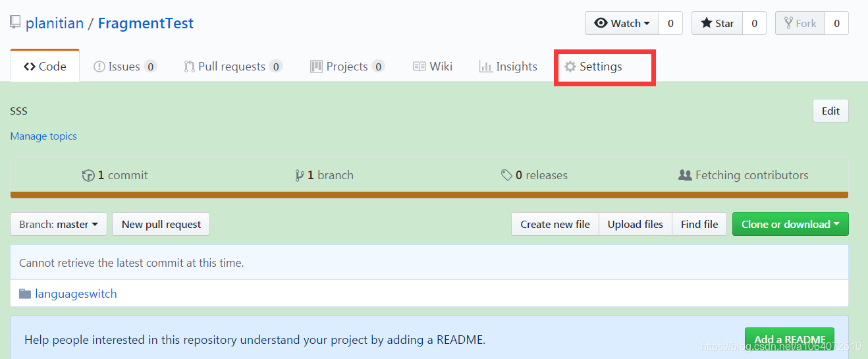Open the Branch: master dropdown
The width and height of the screenshot is (868, 359).
(x=59, y=224)
